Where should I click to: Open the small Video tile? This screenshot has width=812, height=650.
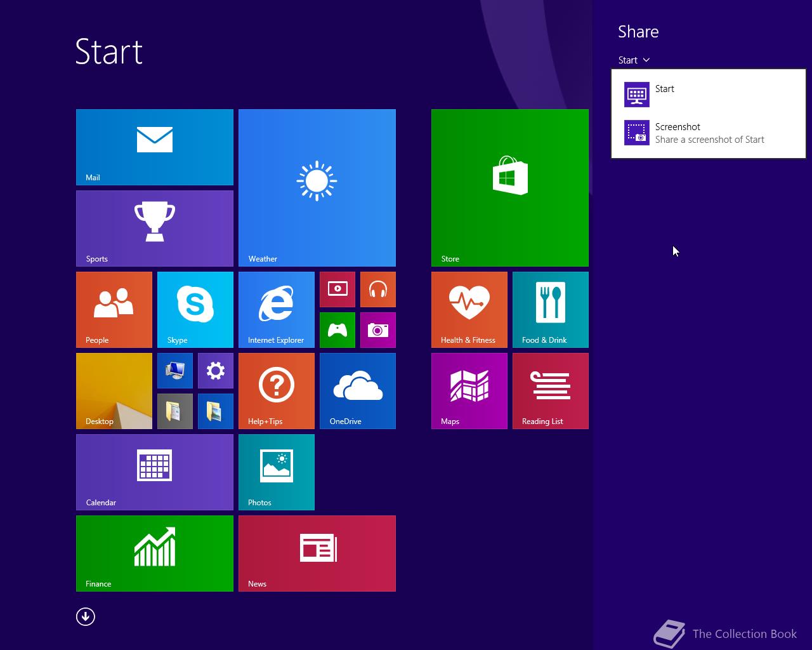[x=337, y=289]
